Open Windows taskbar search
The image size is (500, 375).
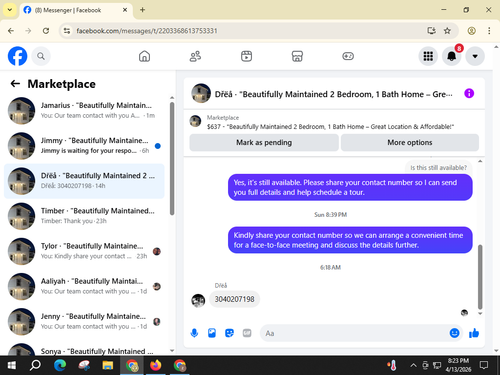pyautogui.click(x=35, y=365)
